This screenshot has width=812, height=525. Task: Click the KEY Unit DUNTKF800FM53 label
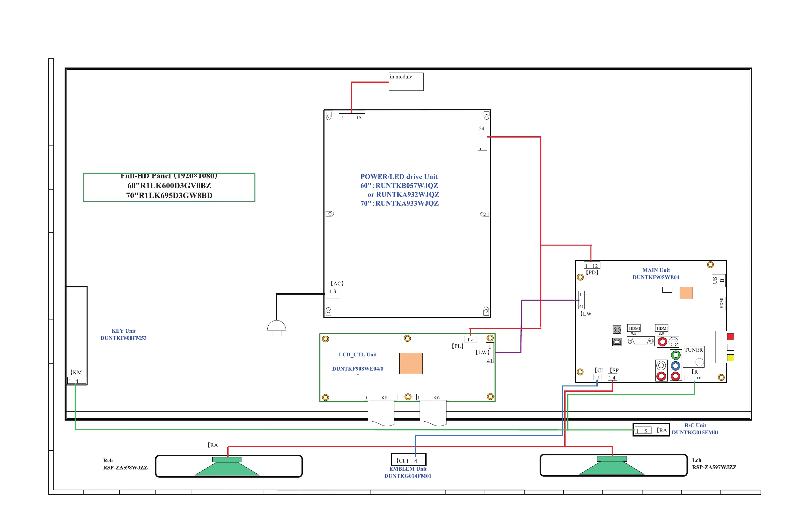tap(123, 334)
